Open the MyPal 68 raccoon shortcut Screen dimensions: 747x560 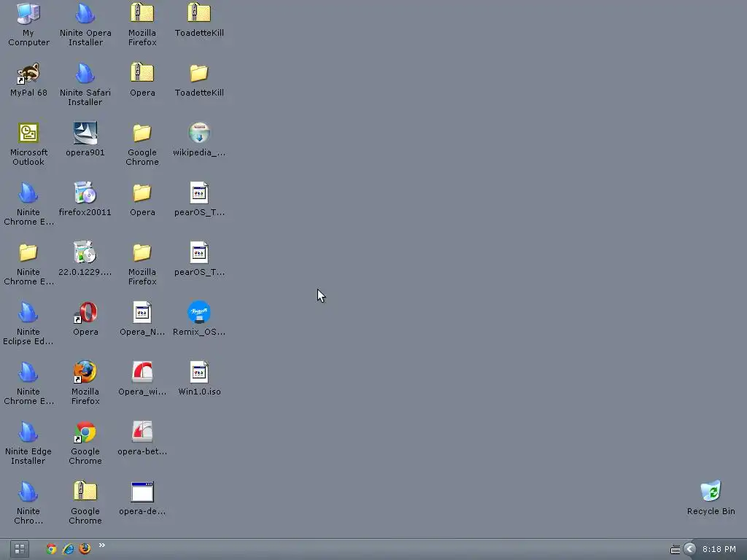[28, 74]
